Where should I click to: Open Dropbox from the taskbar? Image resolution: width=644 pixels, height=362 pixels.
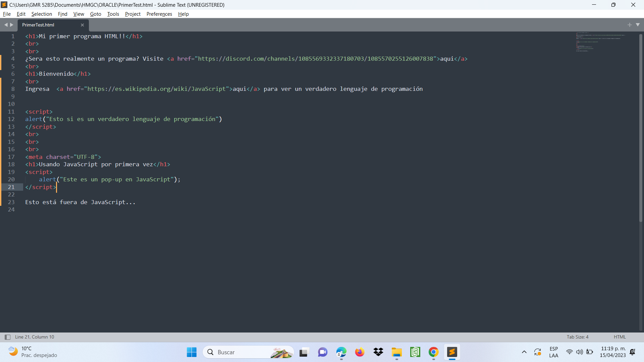point(378,352)
